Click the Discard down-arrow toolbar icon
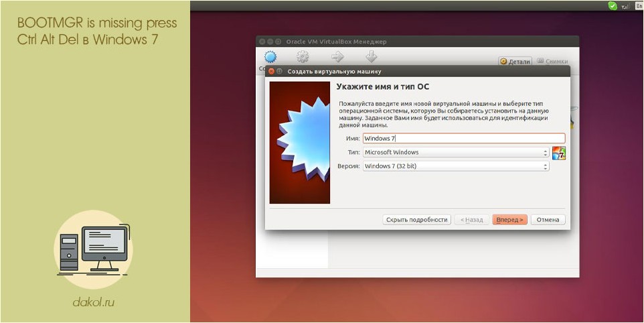Image resolution: width=644 pixels, height=323 pixels. [x=371, y=57]
